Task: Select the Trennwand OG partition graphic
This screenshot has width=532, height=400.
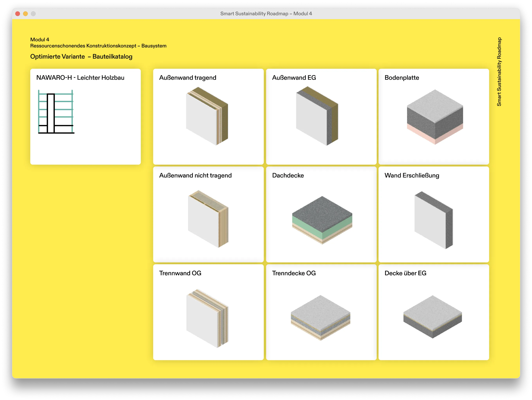Action: coord(207,318)
